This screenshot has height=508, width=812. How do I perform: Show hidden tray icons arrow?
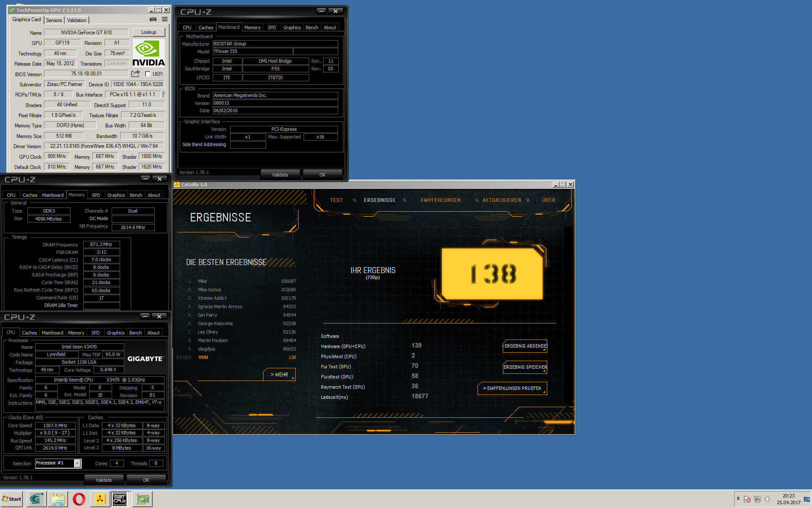click(738, 499)
